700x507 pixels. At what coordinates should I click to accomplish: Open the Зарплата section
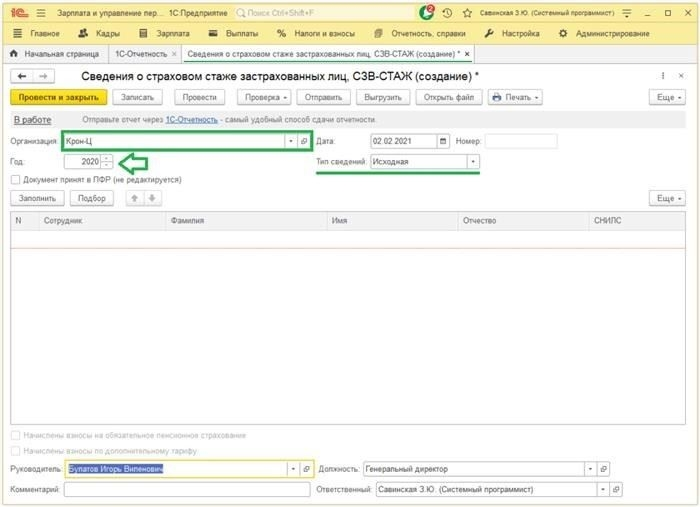click(164, 33)
